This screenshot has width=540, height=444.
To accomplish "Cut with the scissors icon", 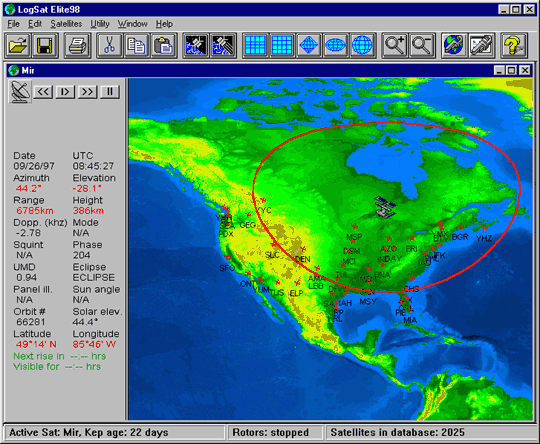I will (x=109, y=45).
